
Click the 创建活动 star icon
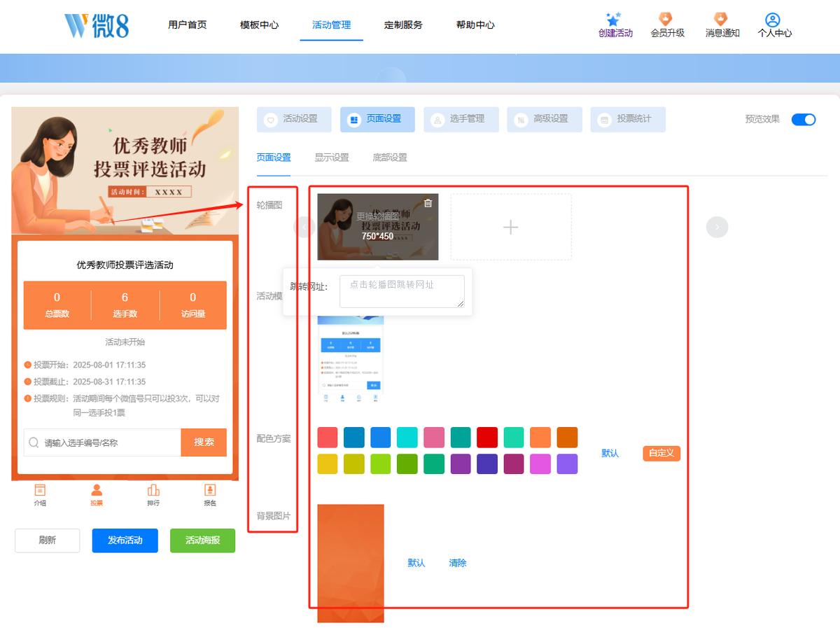(614, 19)
